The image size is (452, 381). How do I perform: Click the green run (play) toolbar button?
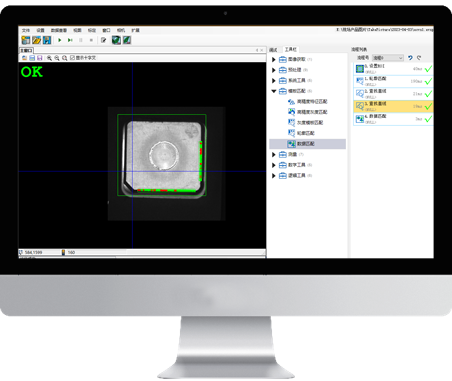tap(60, 40)
